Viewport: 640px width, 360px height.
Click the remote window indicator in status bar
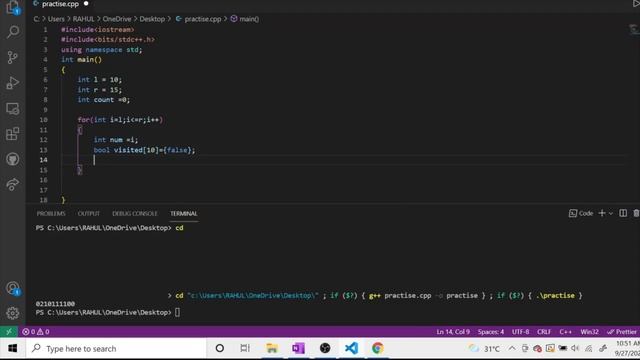[9, 331]
